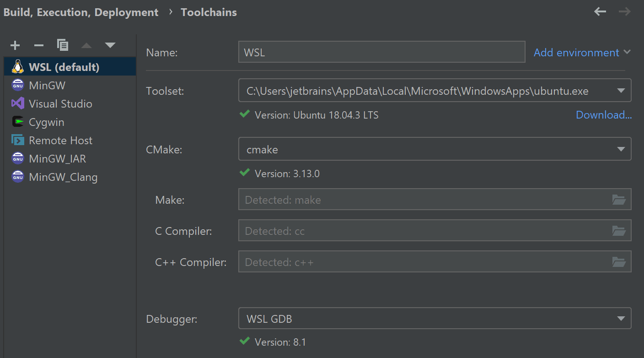Select the WSL (default) toolchain

[x=70, y=67]
